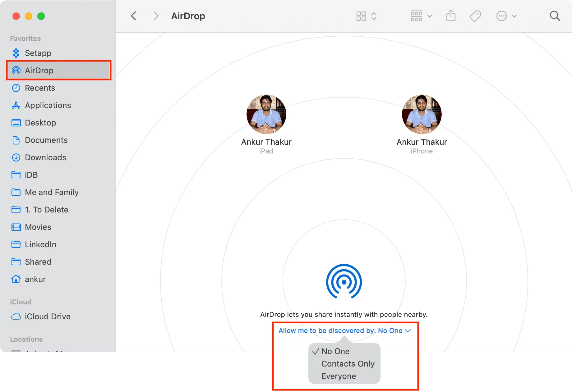Click the yellow minimize window button
Viewport: 572px width, 392px height.
coord(29,16)
